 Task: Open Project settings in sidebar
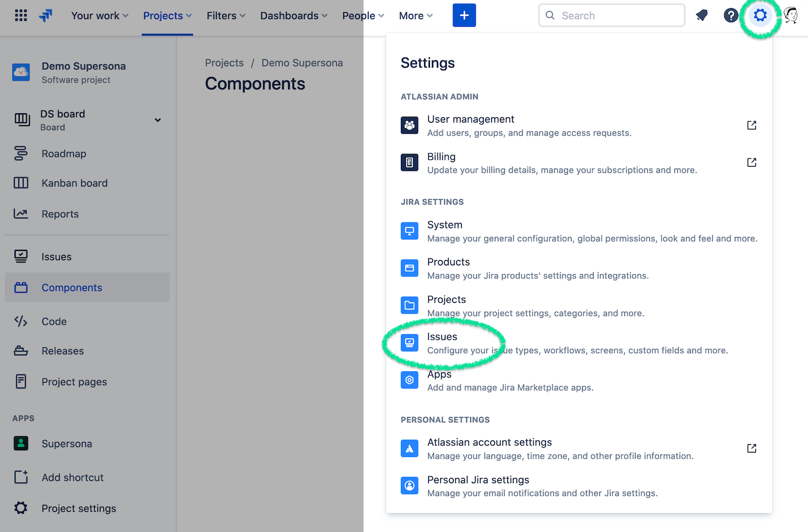[x=78, y=509]
